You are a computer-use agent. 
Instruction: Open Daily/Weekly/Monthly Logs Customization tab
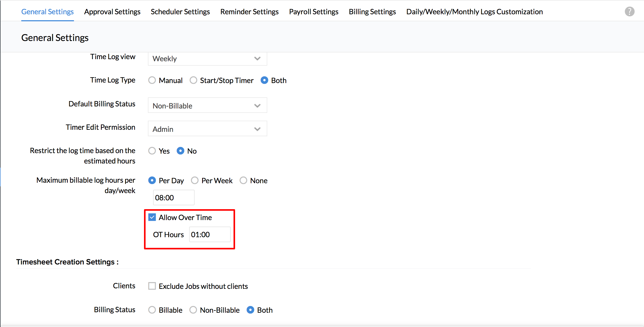[x=474, y=12]
